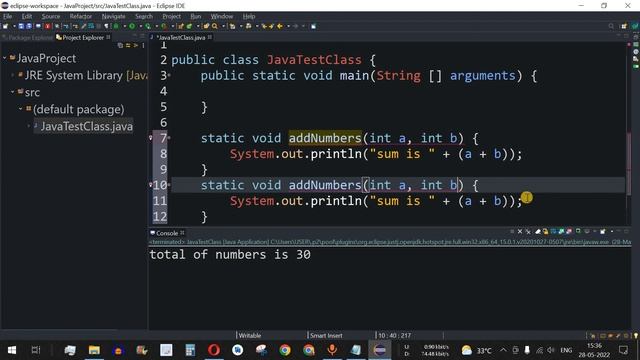This screenshot has width=640, height=360.
Task: Open the Opera browser taskbar icon
Action: pyautogui.click(x=214, y=350)
